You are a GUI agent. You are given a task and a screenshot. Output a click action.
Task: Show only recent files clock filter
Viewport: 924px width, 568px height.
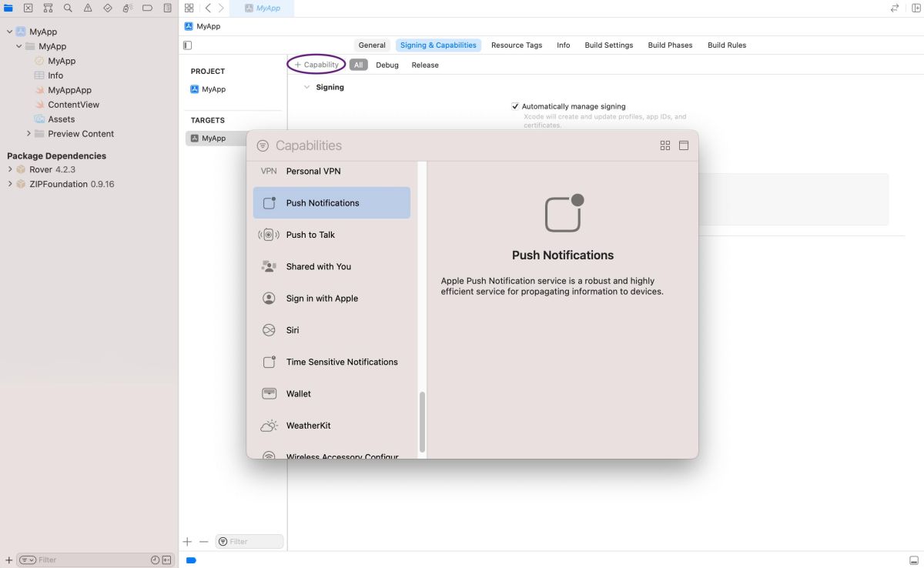(x=155, y=560)
